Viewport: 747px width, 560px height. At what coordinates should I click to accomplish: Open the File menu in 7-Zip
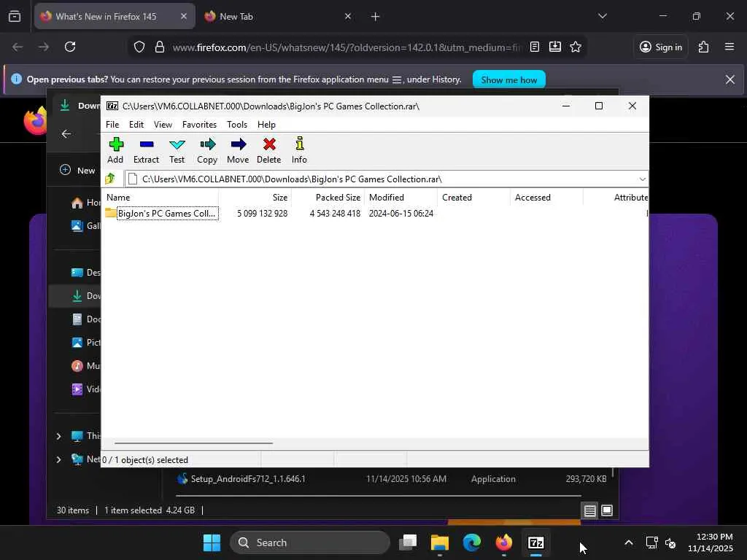pyautogui.click(x=112, y=124)
